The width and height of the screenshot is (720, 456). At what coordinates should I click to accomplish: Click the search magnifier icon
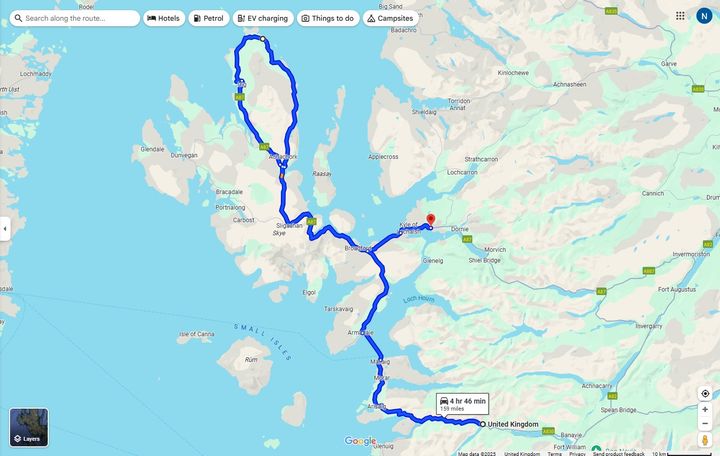pyautogui.click(x=18, y=18)
